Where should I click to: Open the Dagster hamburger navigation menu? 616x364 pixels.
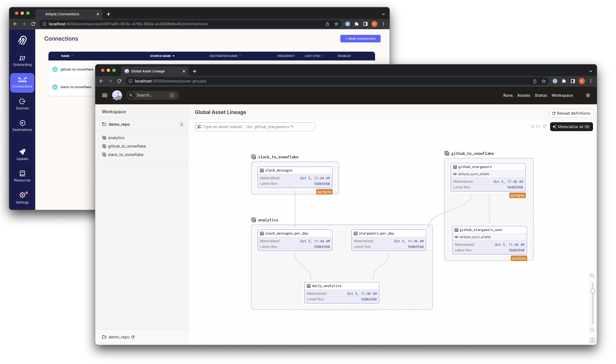[x=104, y=95]
